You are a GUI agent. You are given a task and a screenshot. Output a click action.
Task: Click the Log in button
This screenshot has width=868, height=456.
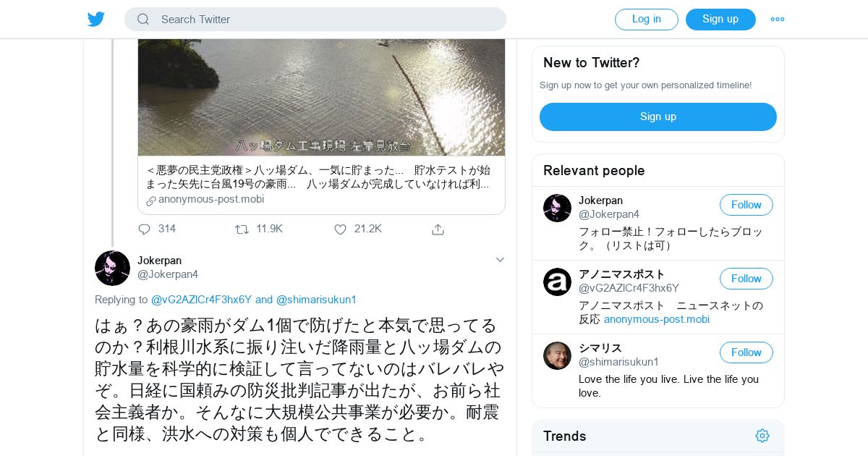[647, 20]
